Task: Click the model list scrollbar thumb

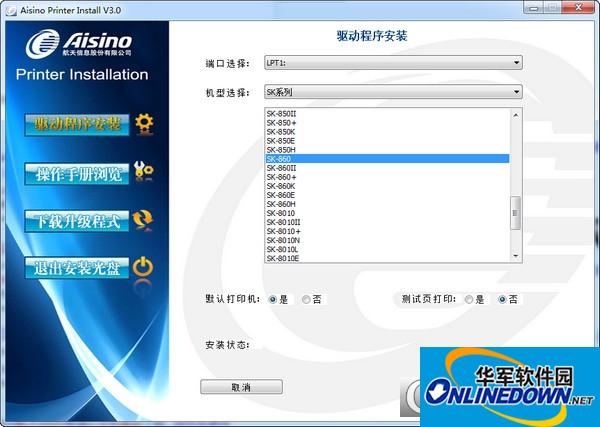Action: pos(515,213)
